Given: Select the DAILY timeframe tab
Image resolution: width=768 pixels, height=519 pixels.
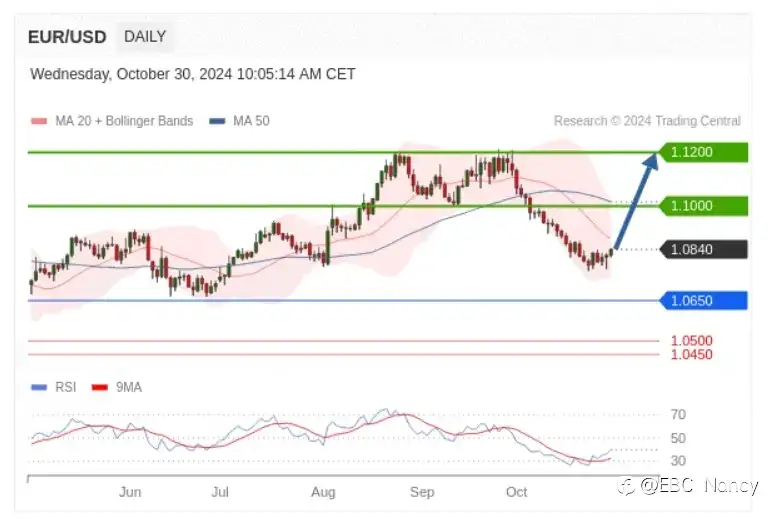Looking at the screenshot, I should tap(145, 37).
